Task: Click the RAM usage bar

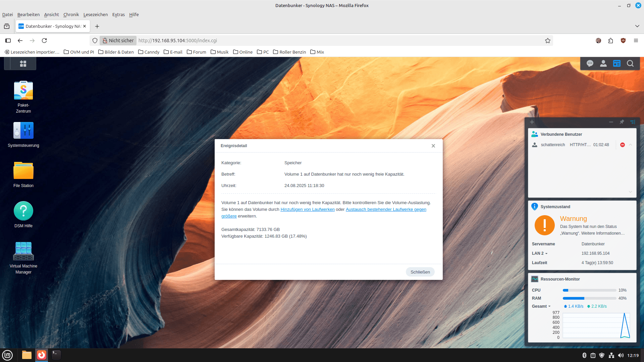Action: click(x=589, y=298)
